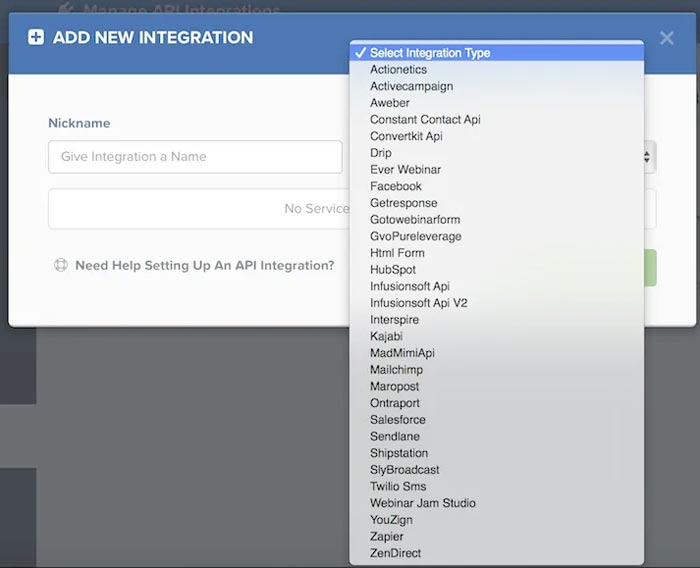Select Twilio Sms option
The image size is (700, 568).
(496, 486)
